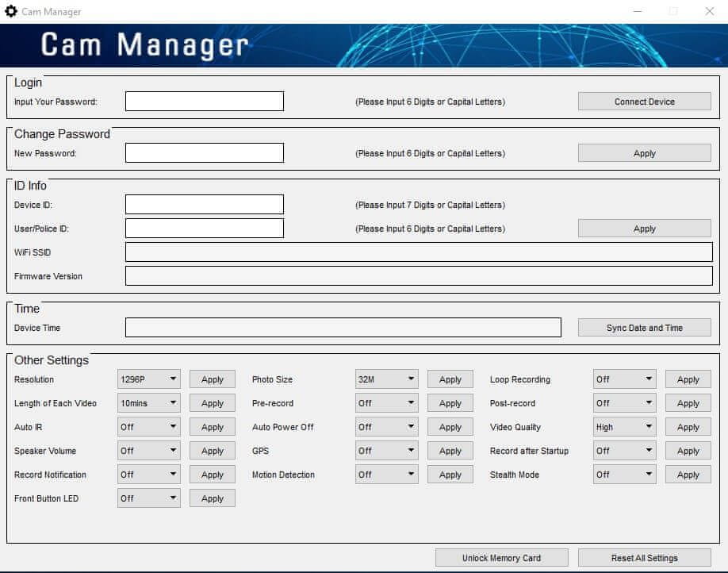This screenshot has width=728, height=573.
Task: Click the User/Police ID input field
Action: coord(204,229)
